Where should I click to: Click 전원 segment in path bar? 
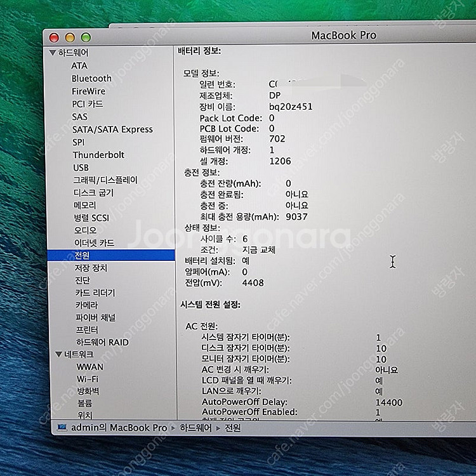[232, 428]
